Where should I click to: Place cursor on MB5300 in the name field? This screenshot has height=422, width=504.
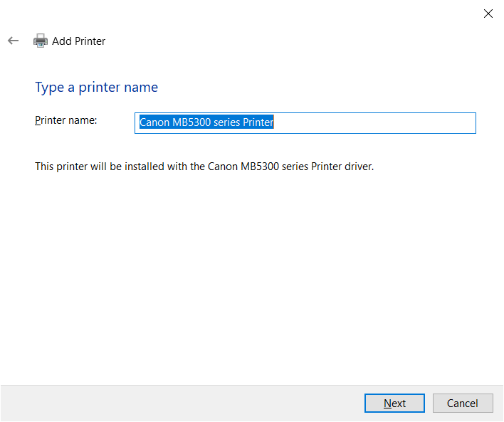(191, 122)
